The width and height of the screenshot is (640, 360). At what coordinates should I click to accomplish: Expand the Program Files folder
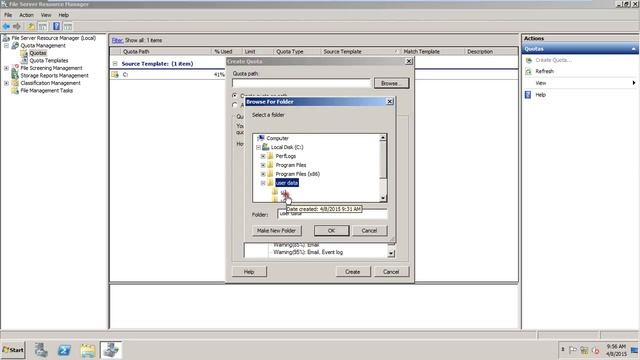(263, 165)
